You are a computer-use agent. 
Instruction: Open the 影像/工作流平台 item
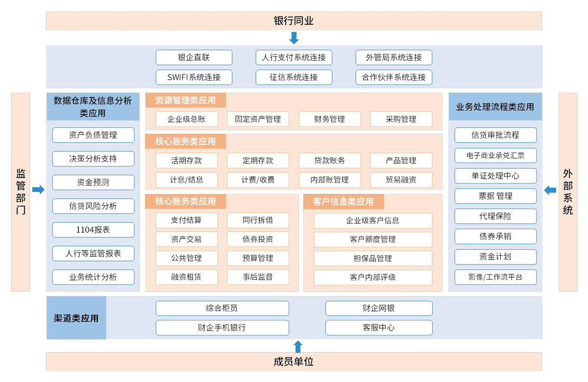click(x=495, y=277)
